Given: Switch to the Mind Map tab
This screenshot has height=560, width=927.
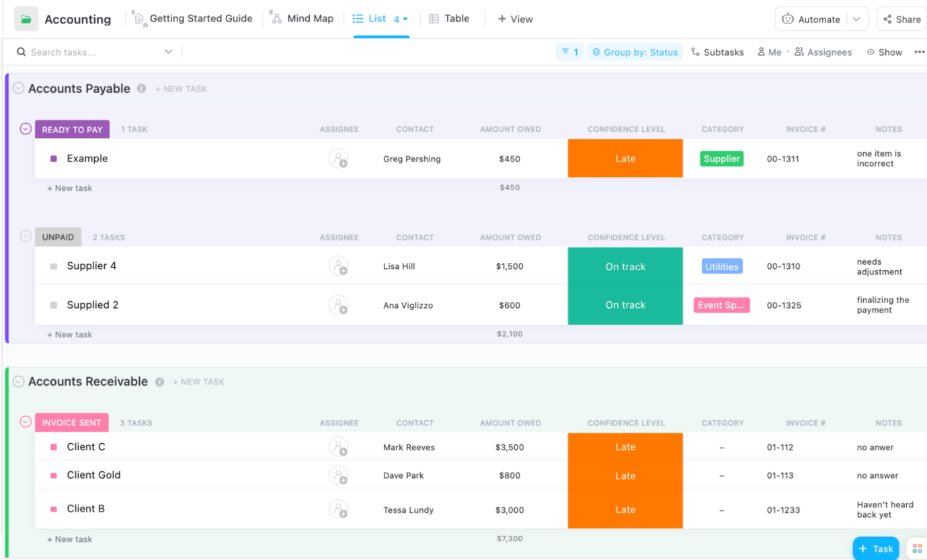Looking at the screenshot, I should [302, 19].
